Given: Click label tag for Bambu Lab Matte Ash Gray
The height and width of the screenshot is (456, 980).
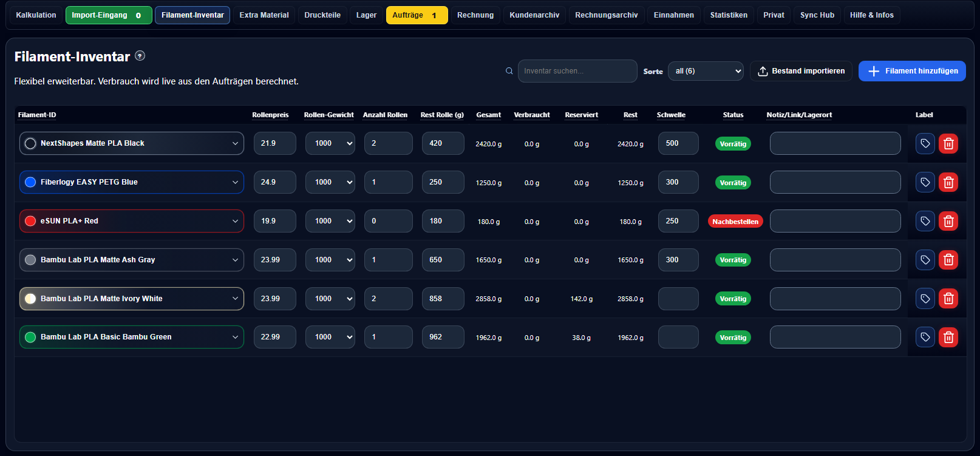Looking at the screenshot, I should pos(925,260).
